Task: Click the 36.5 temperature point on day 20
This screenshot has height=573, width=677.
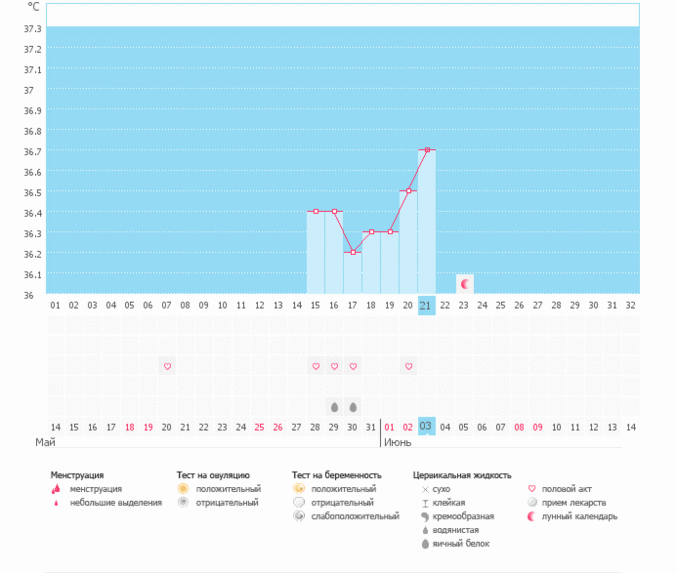Action: coord(408,191)
